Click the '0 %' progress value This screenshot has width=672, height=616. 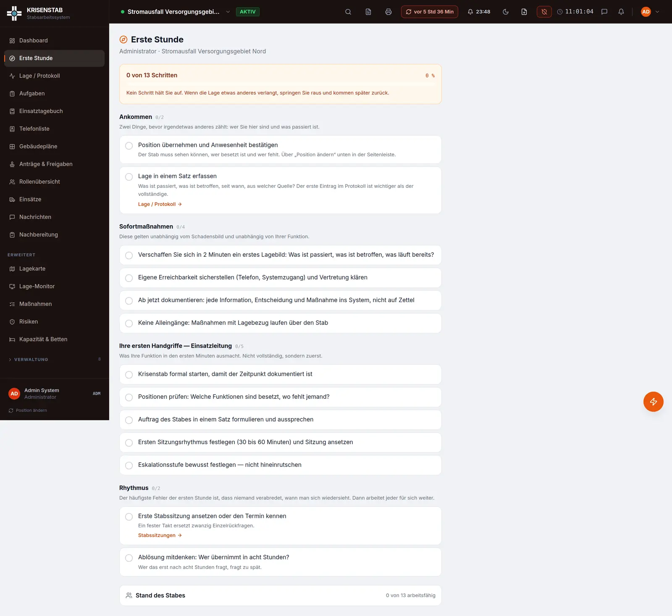(x=430, y=76)
